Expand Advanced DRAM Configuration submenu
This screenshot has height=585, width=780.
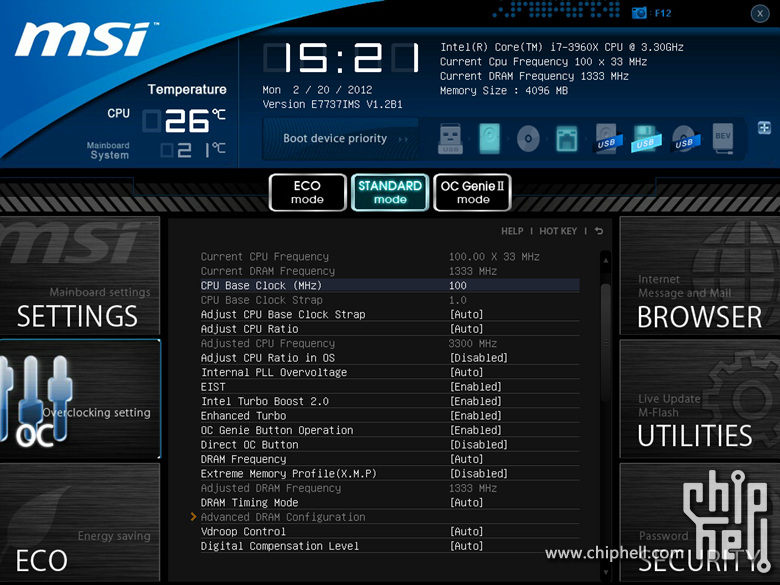coord(283,517)
